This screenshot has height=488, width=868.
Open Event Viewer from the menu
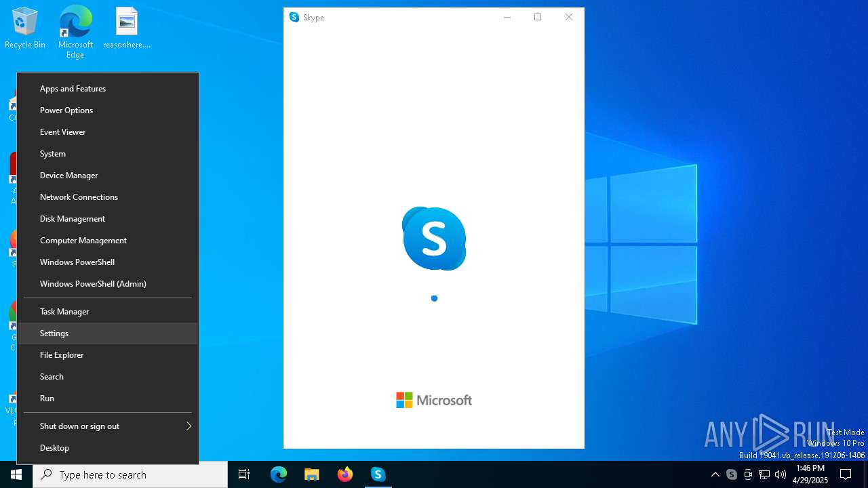click(108, 132)
